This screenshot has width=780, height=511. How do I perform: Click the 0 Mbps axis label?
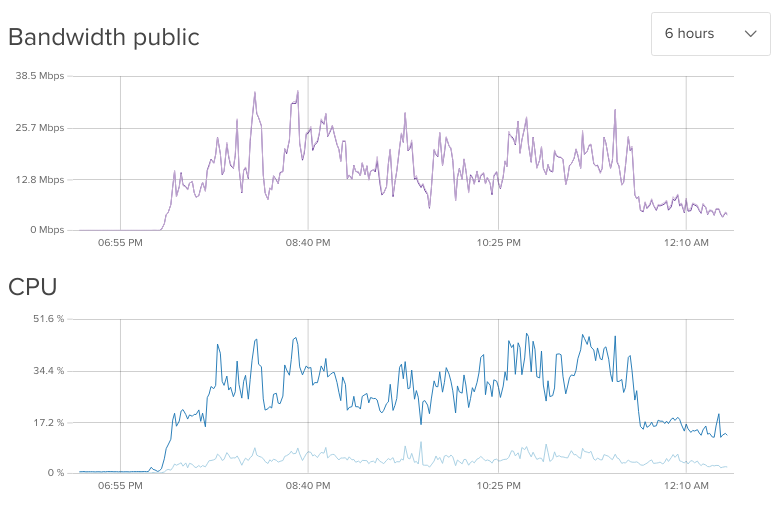click(46, 230)
